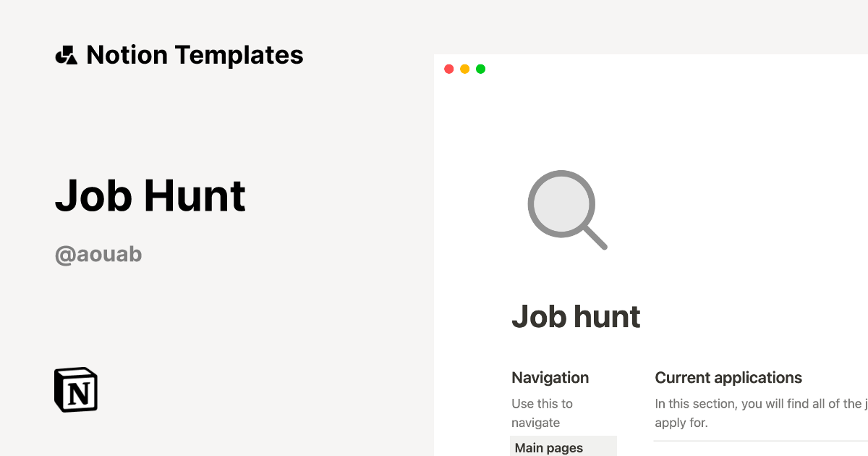This screenshot has width=868, height=456.
Task: Click the magnifying glass page cover icon
Action: click(567, 210)
